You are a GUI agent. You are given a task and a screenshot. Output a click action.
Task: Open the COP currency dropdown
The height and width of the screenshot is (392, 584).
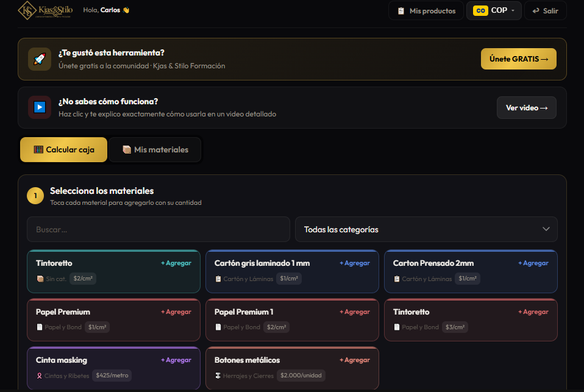point(494,10)
